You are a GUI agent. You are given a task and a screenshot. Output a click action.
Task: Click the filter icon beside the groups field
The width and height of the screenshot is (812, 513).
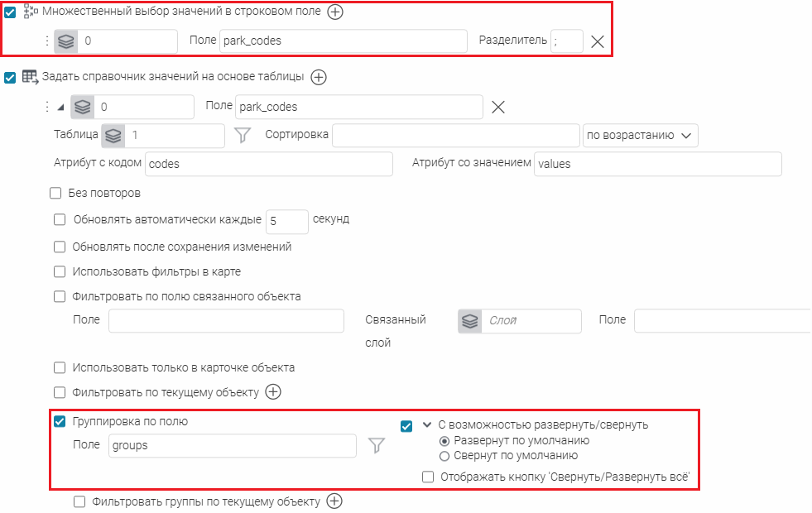(377, 446)
